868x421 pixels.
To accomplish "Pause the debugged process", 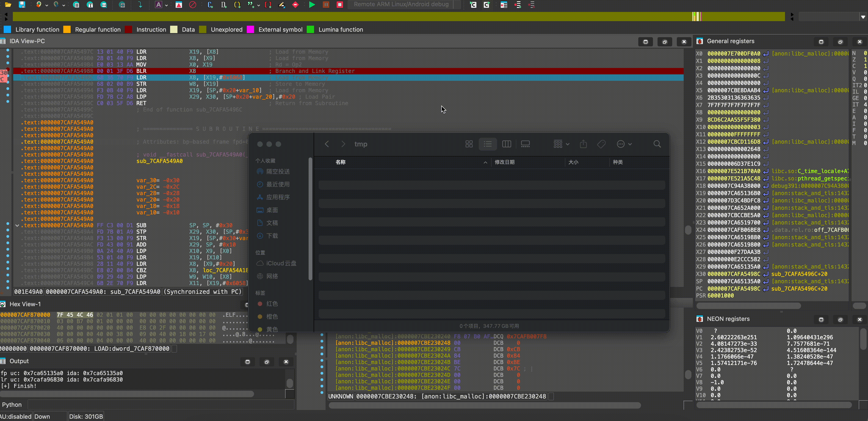I will click(x=326, y=4).
